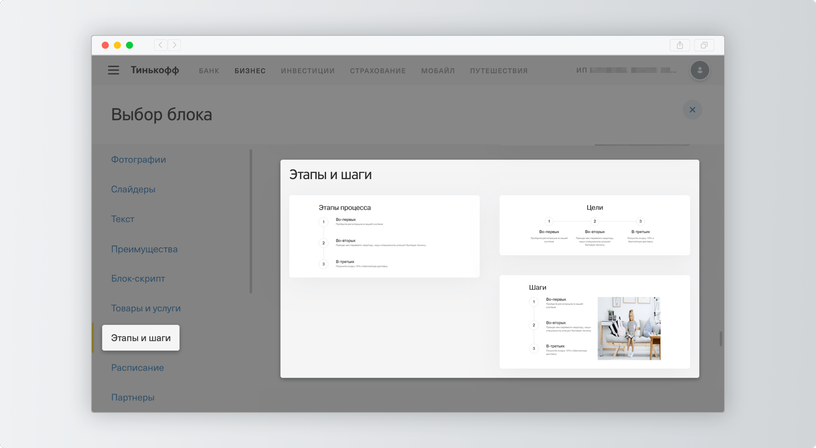Select the Слайдеры category
The width and height of the screenshot is (816, 448).
pos(133,189)
